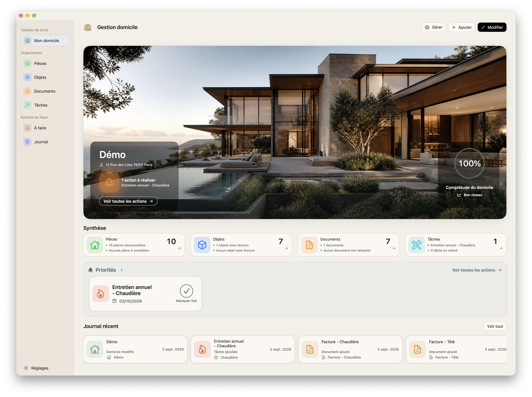Click small file icon beside Facture - Chaudière tag
Screen dimensions: 532x397
323,357
